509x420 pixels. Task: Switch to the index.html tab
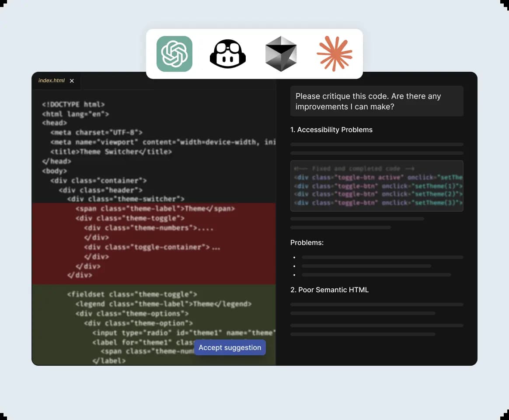[51, 80]
